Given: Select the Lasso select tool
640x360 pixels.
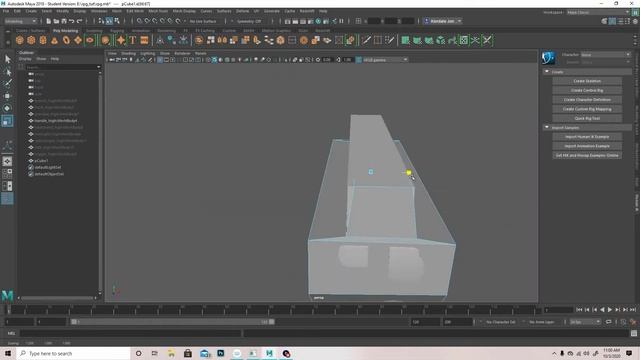Looking at the screenshot, I should click(x=7, y=72).
